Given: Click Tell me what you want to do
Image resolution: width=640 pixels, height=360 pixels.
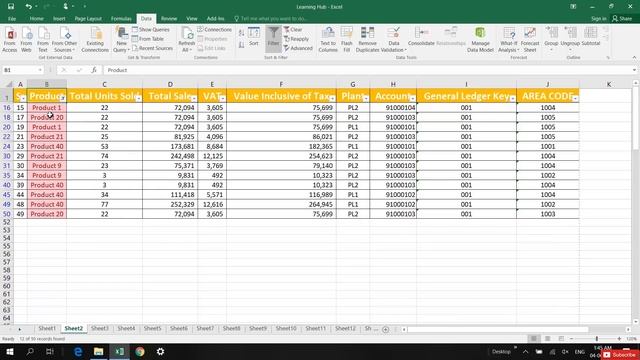Looking at the screenshot, I should pos(271,19).
